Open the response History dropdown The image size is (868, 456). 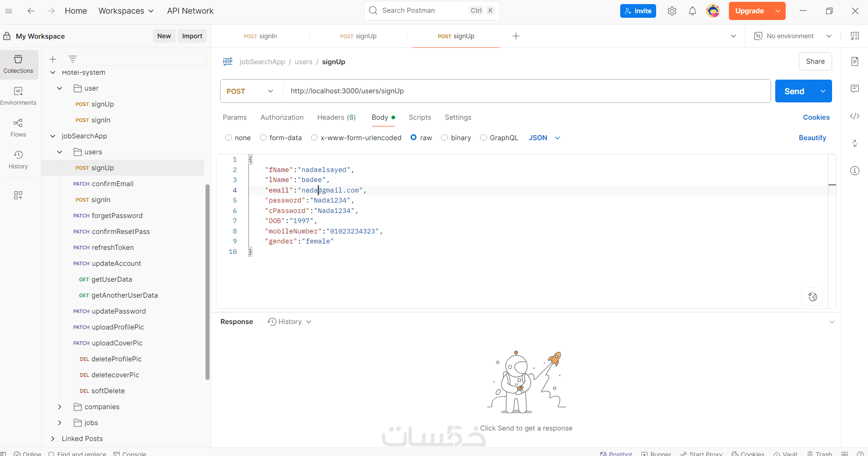290,322
